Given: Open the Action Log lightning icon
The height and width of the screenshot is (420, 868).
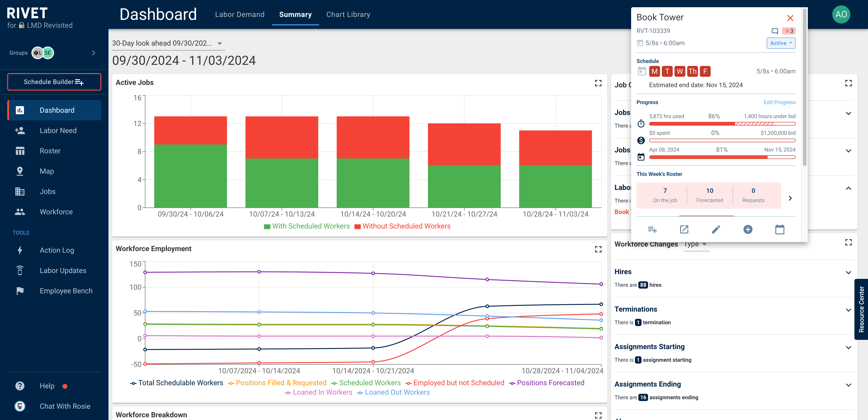Looking at the screenshot, I should (20, 250).
